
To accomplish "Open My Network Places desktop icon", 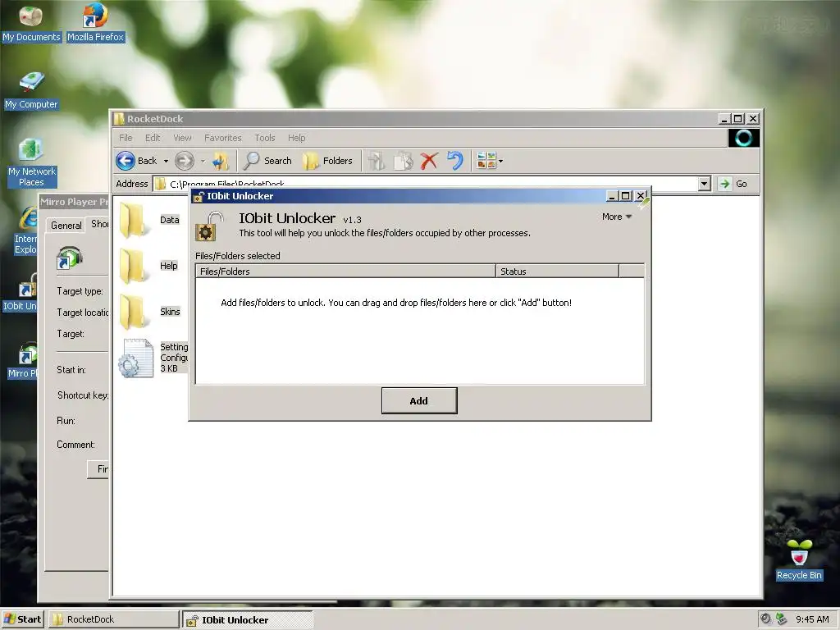I will point(32,162).
